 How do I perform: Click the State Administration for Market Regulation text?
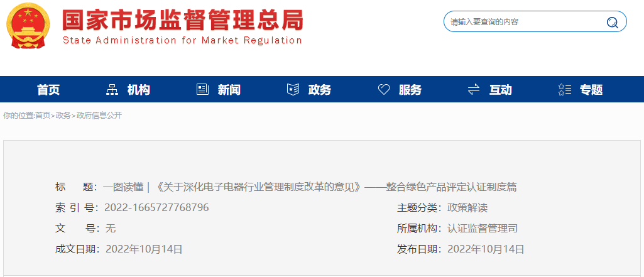pyautogui.click(x=182, y=40)
